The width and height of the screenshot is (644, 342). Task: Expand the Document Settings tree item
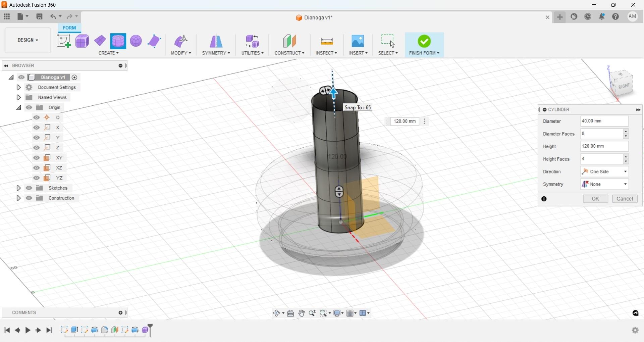click(18, 87)
